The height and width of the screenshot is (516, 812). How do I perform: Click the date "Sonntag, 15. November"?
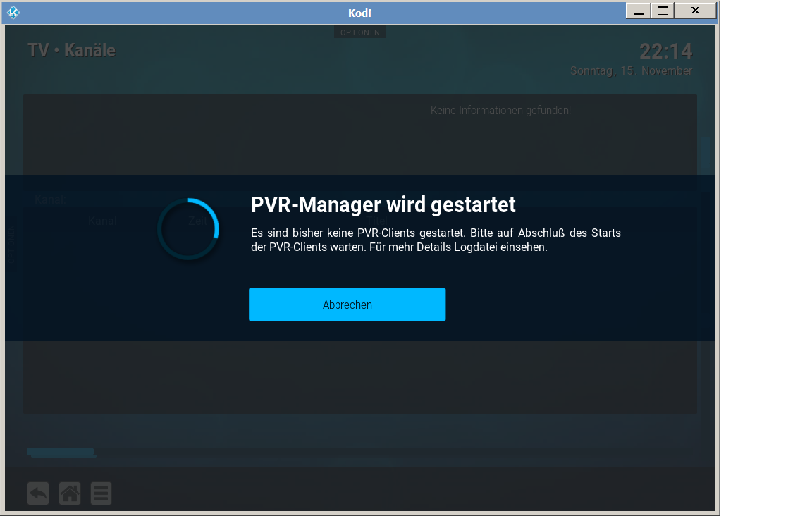click(631, 71)
